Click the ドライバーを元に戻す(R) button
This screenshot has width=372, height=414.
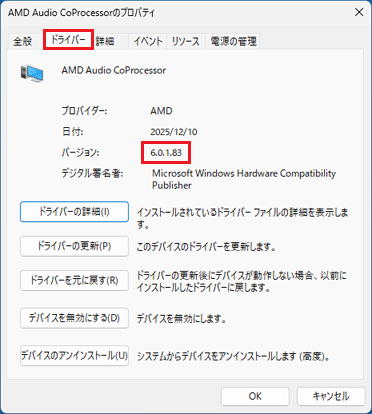74,280
